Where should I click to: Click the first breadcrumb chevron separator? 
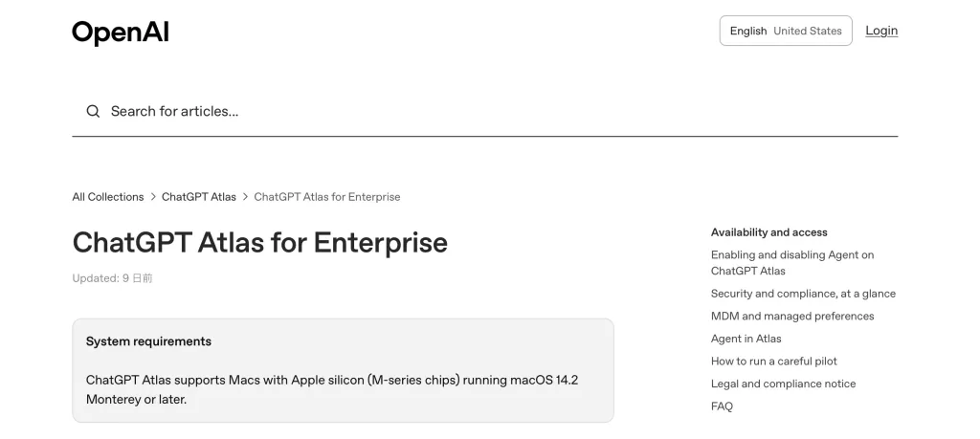153,197
